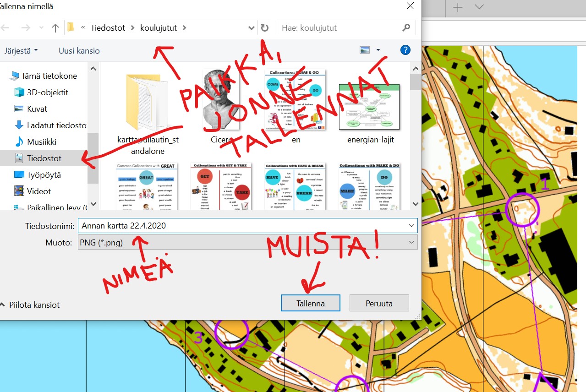Screen dimensions: 586x392
Task: Click the Up one level arrow
Action: [x=55, y=28]
